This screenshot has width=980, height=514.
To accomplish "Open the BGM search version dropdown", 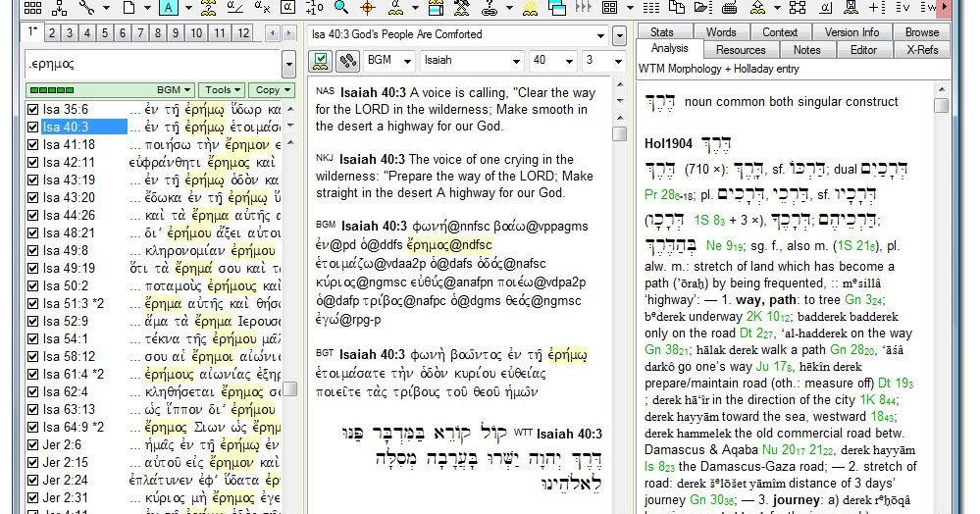I will point(175,90).
